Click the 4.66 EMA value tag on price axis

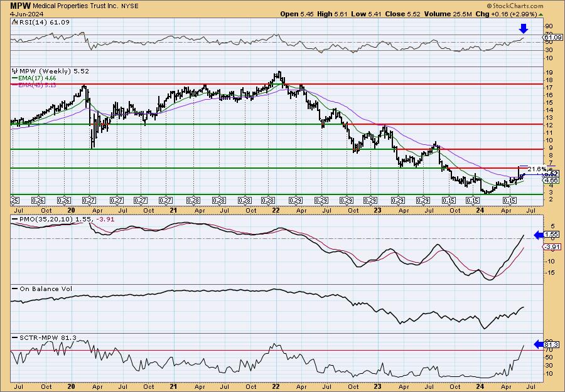551,180
